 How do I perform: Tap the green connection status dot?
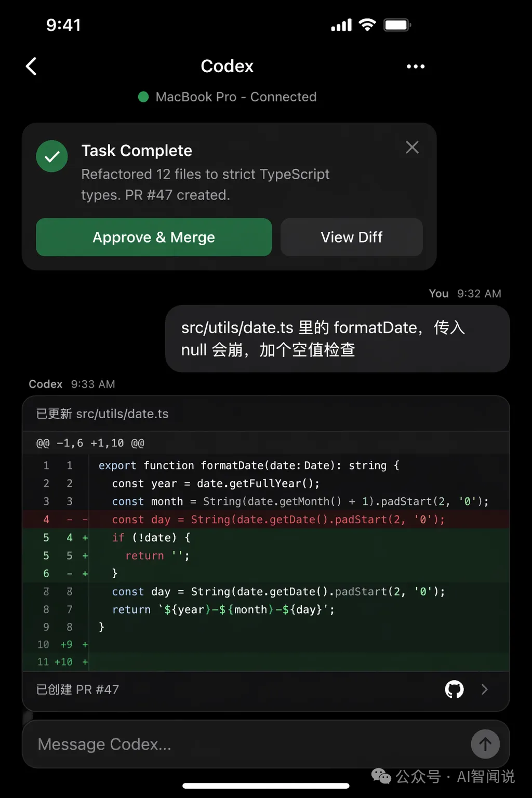point(143,97)
